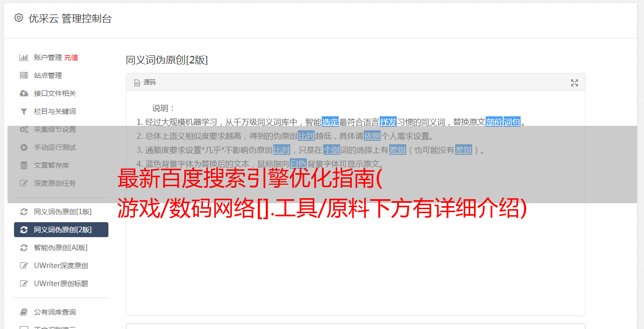
Task: Click the bar chart icon for 账户管理
Action: pyautogui.click(x=23, y=57)
